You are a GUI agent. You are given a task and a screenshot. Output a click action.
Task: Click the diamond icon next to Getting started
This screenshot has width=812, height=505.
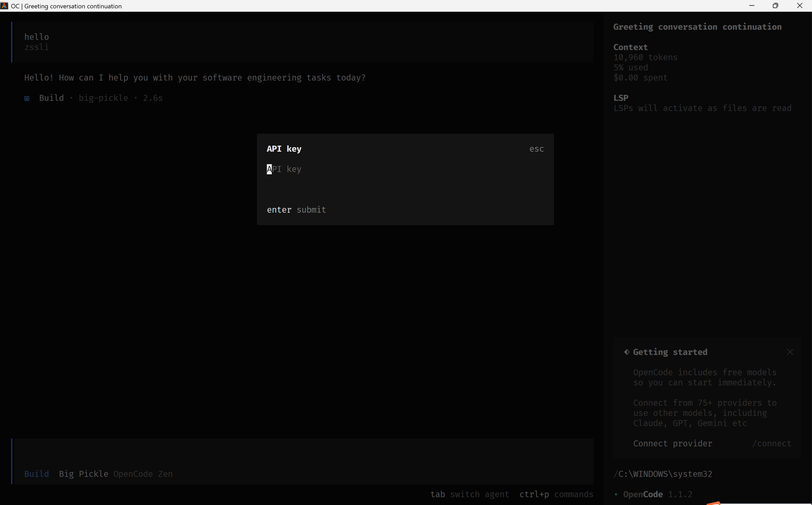click(x=627, y=352)
